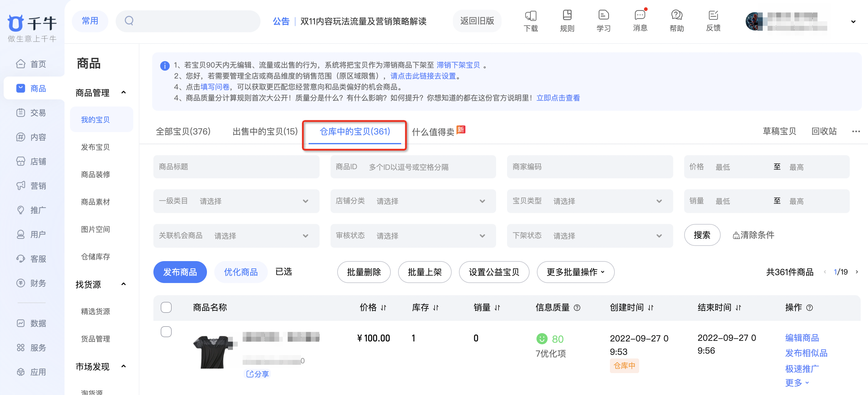868x395 pixels.
Task: Open 财务 in sidebar
Action: click(x=31, y=283)
